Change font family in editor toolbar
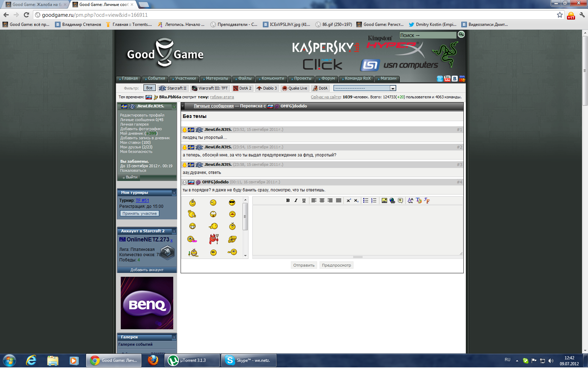The width and height of the screenshot is (588, 373). point(427,200)
